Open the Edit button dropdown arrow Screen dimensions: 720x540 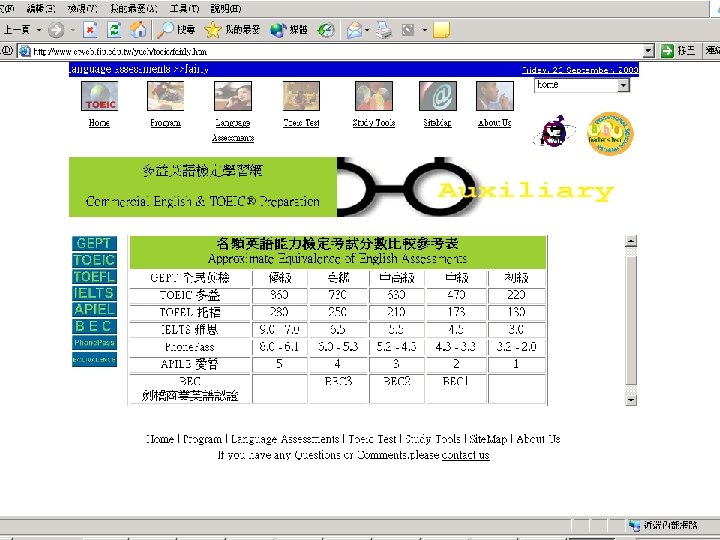click(x=425, y=30)
